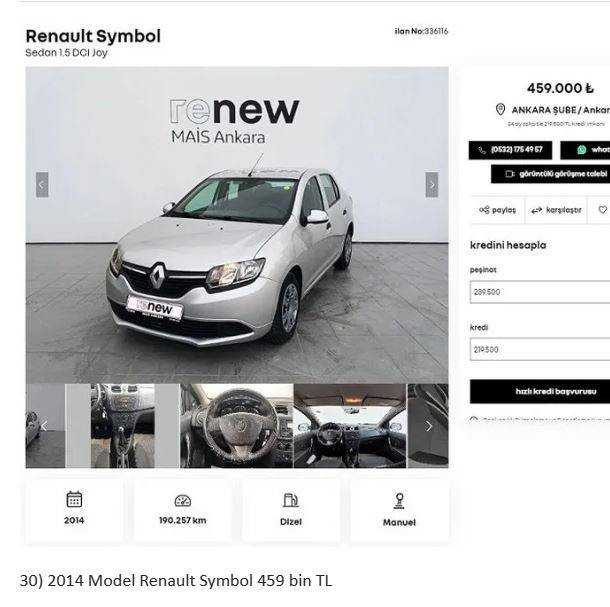Compare this car using karşılaştır
This screenshot has height=607, width=610.
pyautogui.click(x=556, y=210)
